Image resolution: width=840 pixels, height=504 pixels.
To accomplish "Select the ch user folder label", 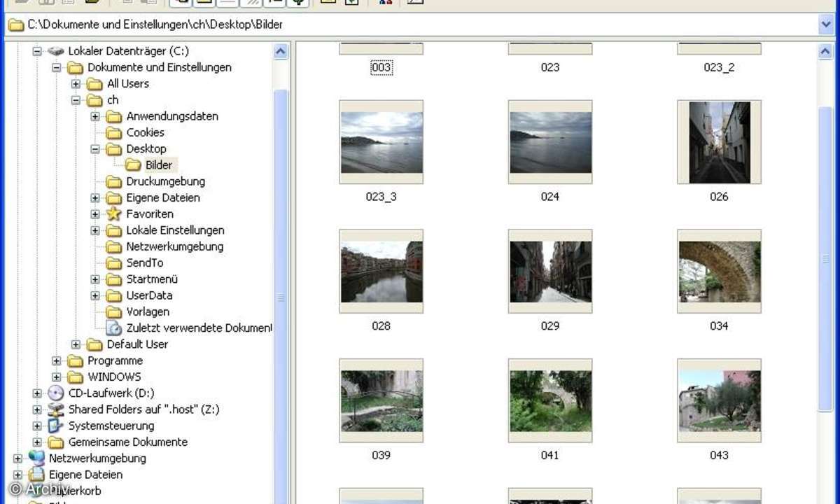I will click(x=113, y=100).
